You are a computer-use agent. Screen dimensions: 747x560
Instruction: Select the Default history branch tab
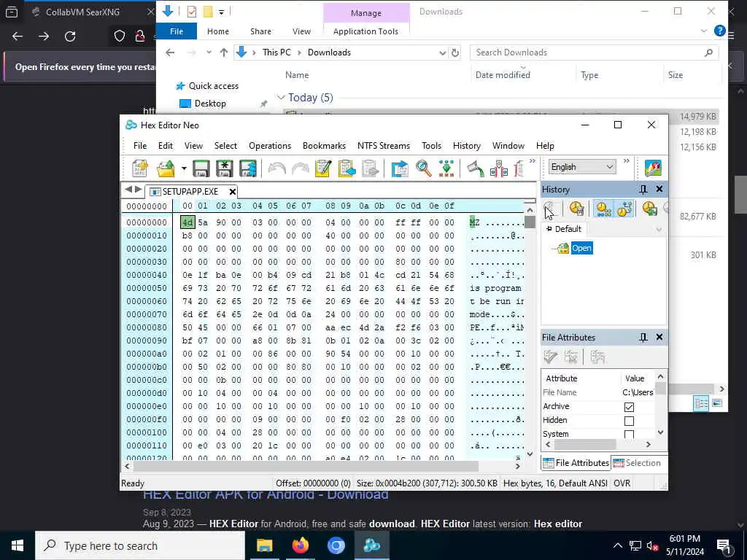(564, 229)
